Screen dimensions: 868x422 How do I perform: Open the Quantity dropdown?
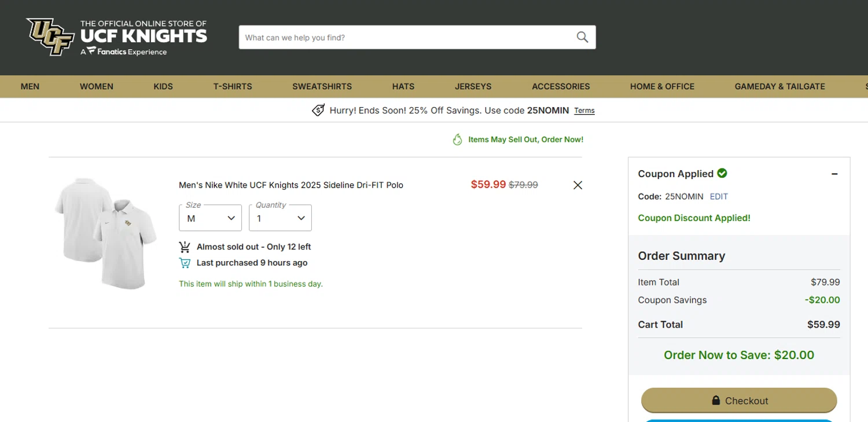pyautogui.click(x=280, y=218)
